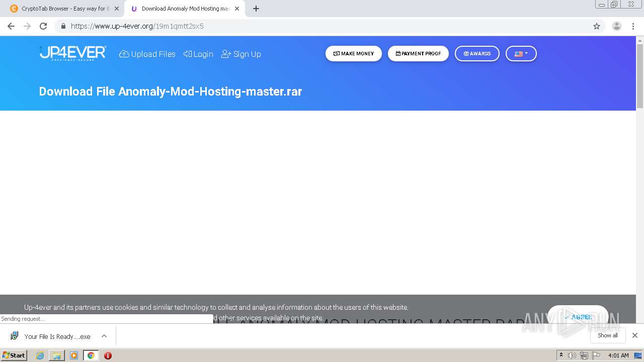The image size is (644, 362).
Task: View site info via padlock icon
Action: (63, 26)
